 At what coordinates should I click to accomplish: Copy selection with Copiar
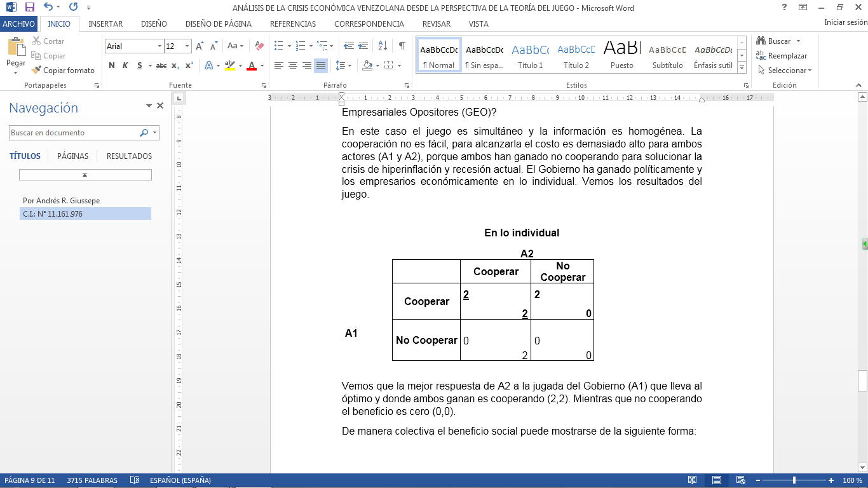pyautogui.click(x=48, y=56)
